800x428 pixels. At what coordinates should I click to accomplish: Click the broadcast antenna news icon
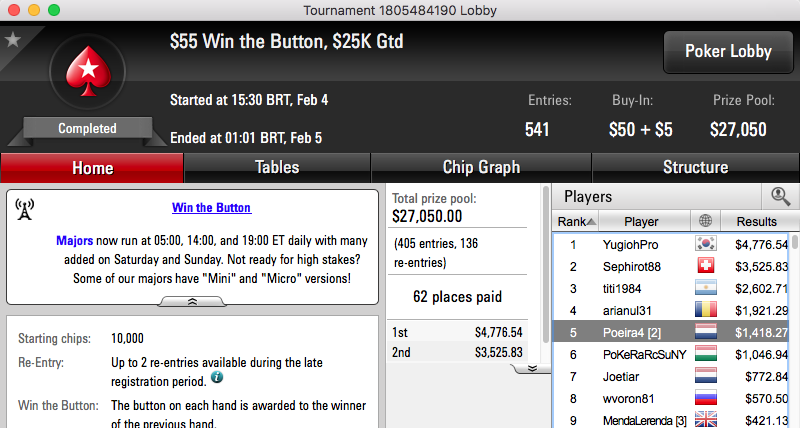point(24,210)
